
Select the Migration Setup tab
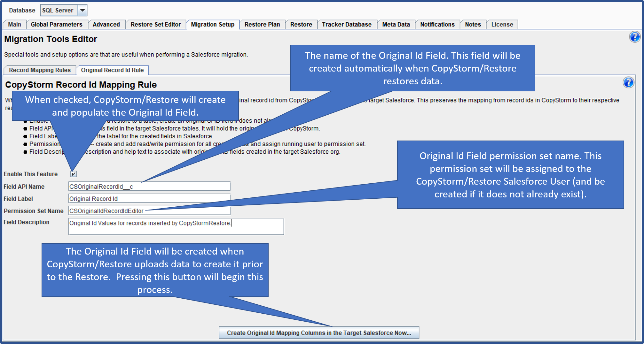213,25
